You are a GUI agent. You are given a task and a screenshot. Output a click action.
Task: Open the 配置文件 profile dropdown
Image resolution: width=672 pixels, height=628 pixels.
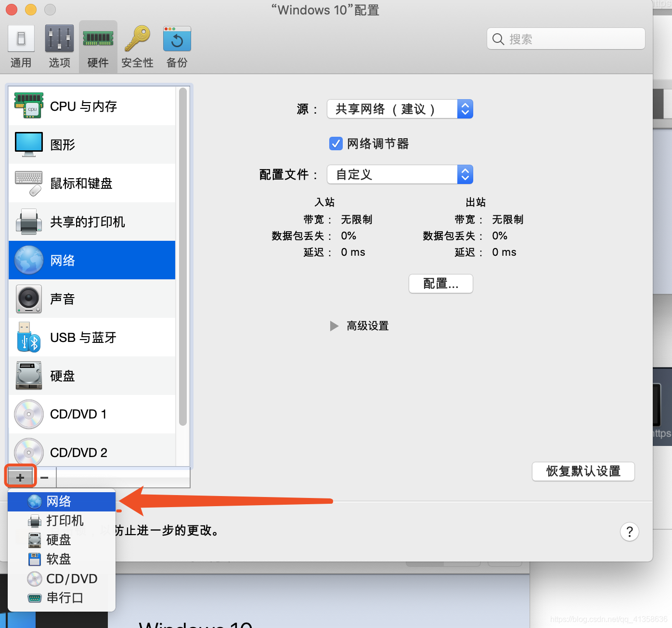click(x=400, y=174)
